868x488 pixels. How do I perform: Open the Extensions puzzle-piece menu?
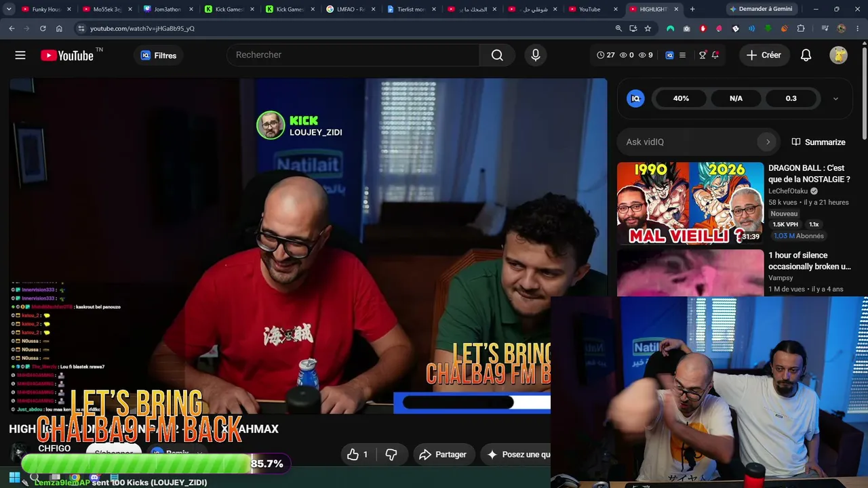pyautogui.click(x=801, y=28)
